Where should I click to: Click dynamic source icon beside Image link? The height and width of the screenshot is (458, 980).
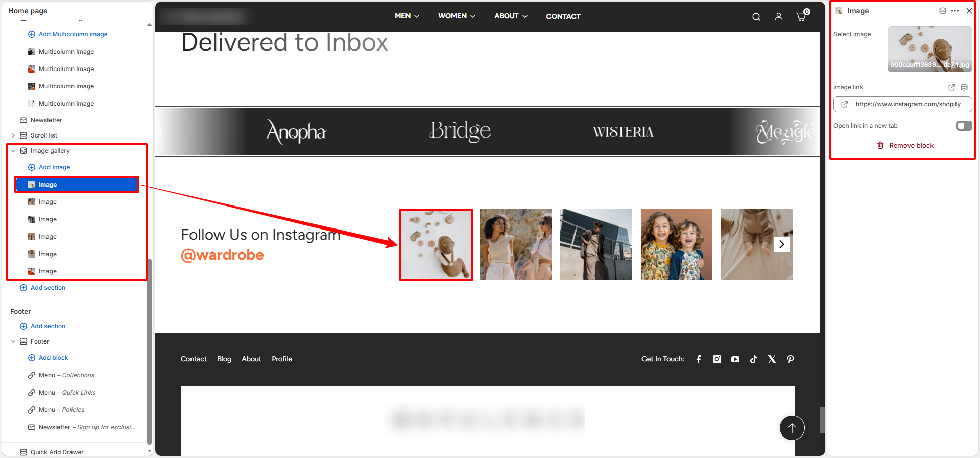click(x=964, y=87)
